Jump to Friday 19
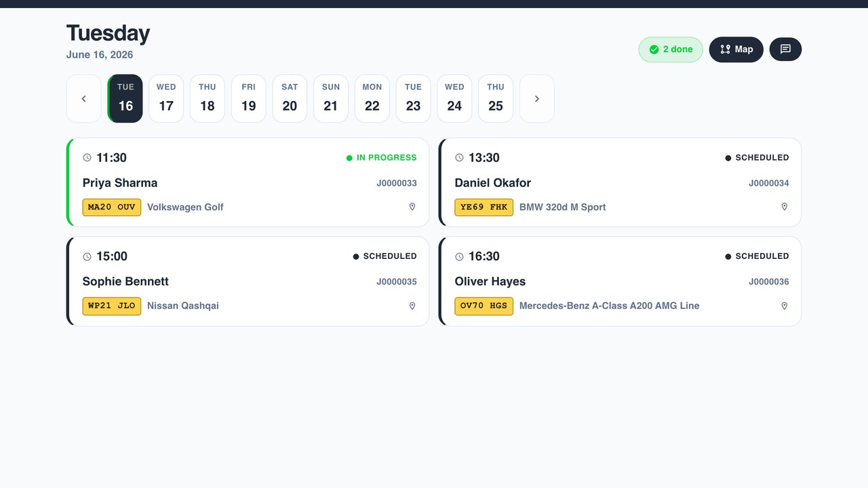This screenshot has height=488, width=868. [x=249, y=98]
